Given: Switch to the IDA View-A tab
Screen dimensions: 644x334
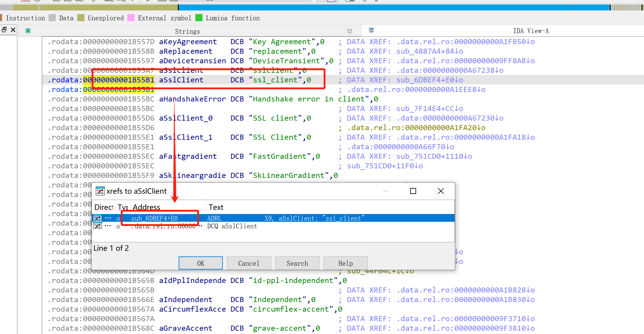Looking at the screenshot, I should coord(531,31).
